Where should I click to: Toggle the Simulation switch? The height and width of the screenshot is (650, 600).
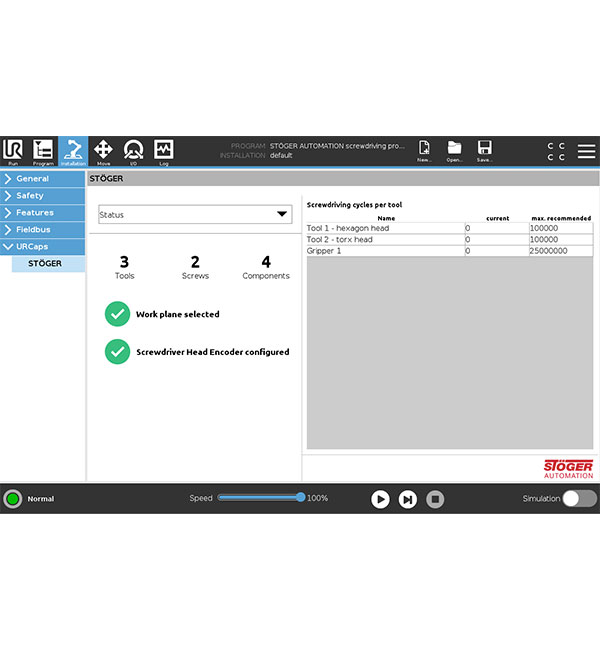click(579, 499)
